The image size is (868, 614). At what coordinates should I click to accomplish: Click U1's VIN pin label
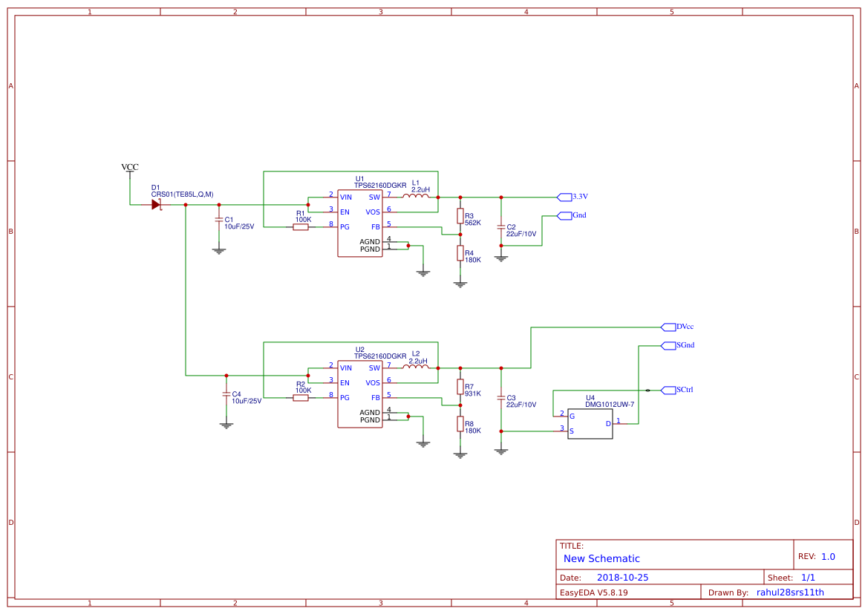(x=346, y=197)
